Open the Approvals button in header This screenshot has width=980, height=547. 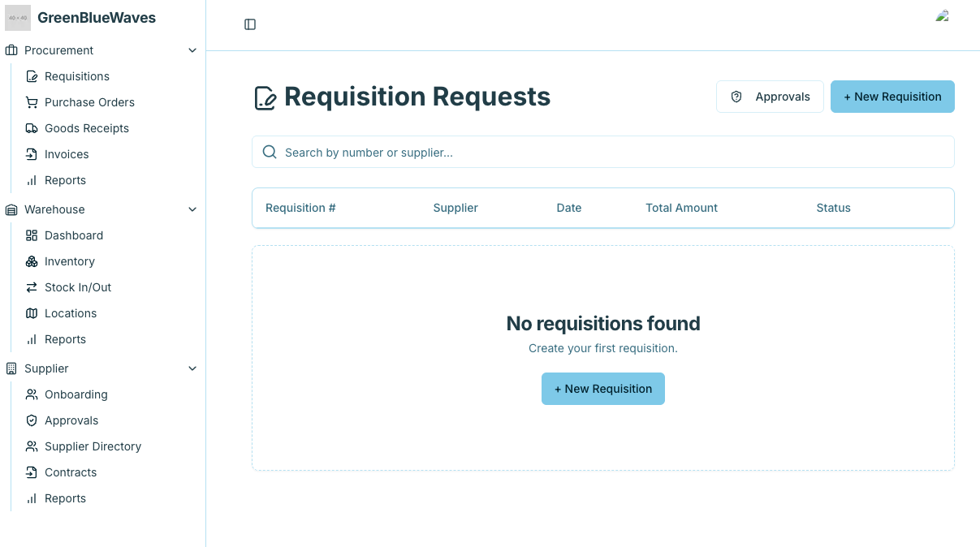pos(770,97)
